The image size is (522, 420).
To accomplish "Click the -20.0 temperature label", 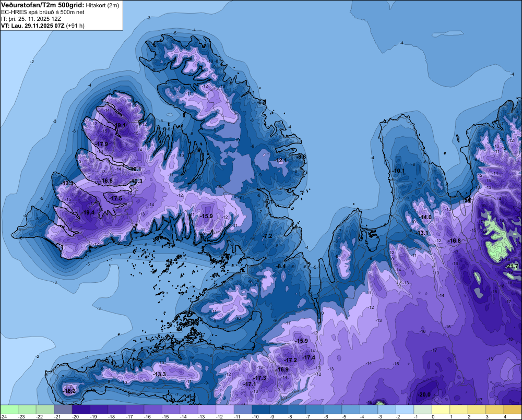I will point(424,394).
